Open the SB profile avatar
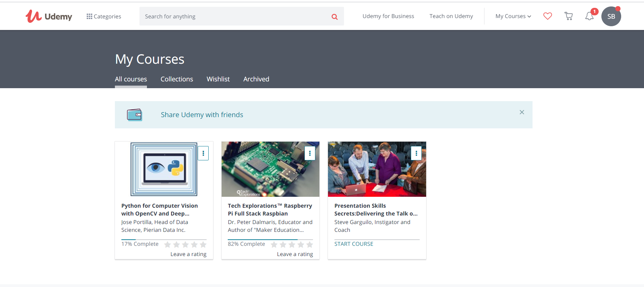The image size is (644, 287). [611, 16]
